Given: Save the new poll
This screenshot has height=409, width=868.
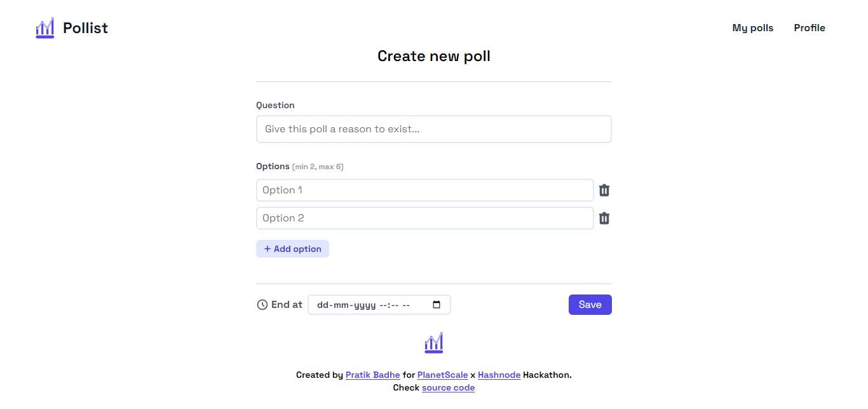Looking at the screenshot, I should (590, 305).
